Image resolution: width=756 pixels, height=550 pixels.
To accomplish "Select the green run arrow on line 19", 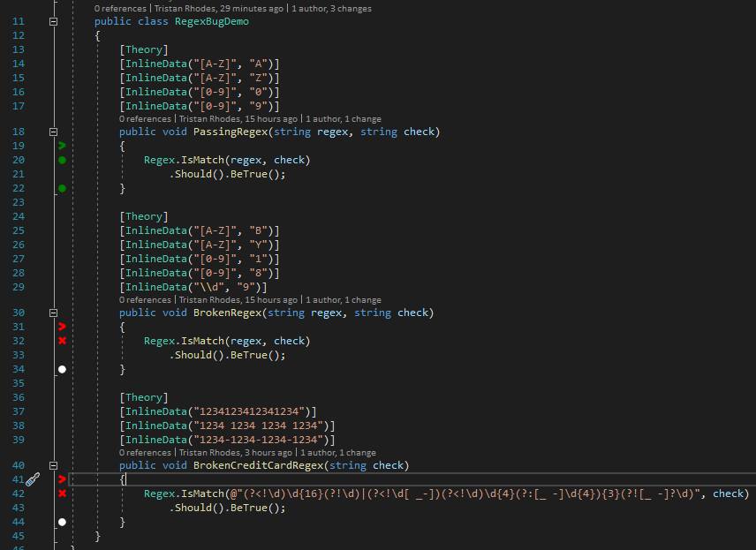I will 61,146.
